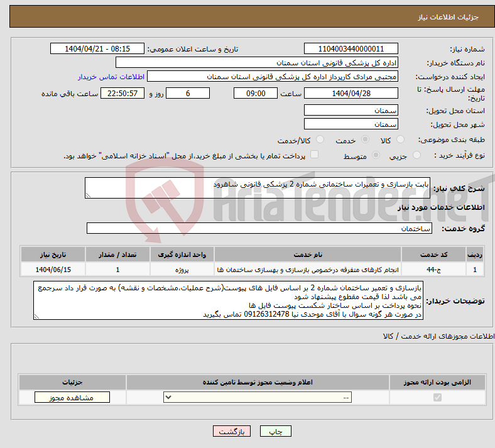This screenshot has width=495, height=448.
Task: Click the نام خدمت column header
Action: [x=308, y=254]
